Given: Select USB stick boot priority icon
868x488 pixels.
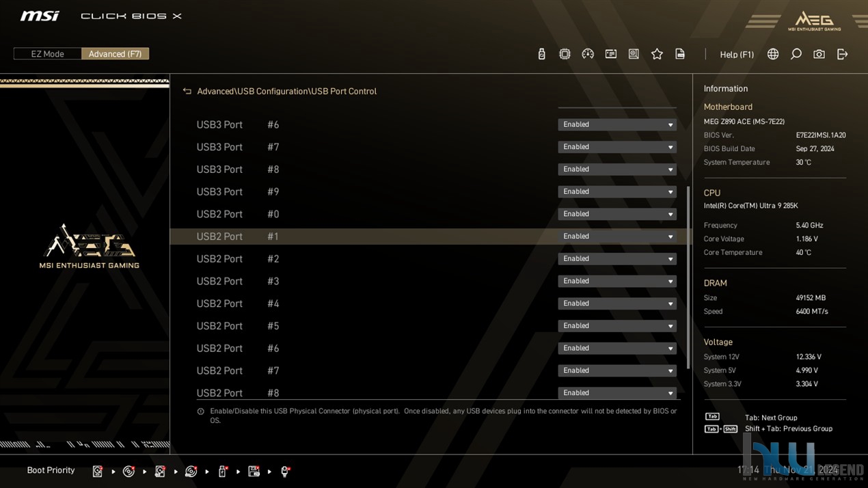Looking at the screenshot, I should pyautogui.click(x=223, y=471).
